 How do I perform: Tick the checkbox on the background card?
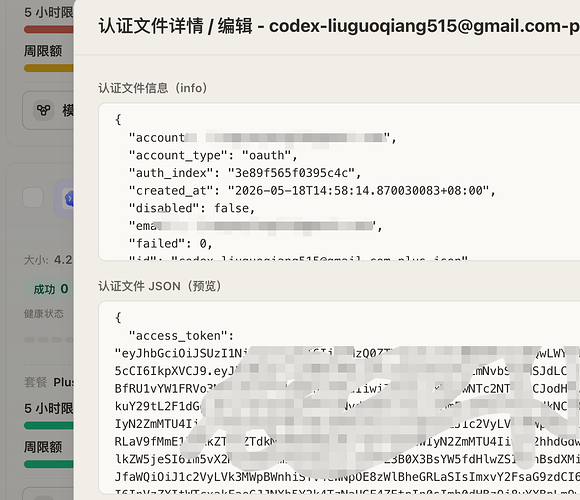(33, 197)
